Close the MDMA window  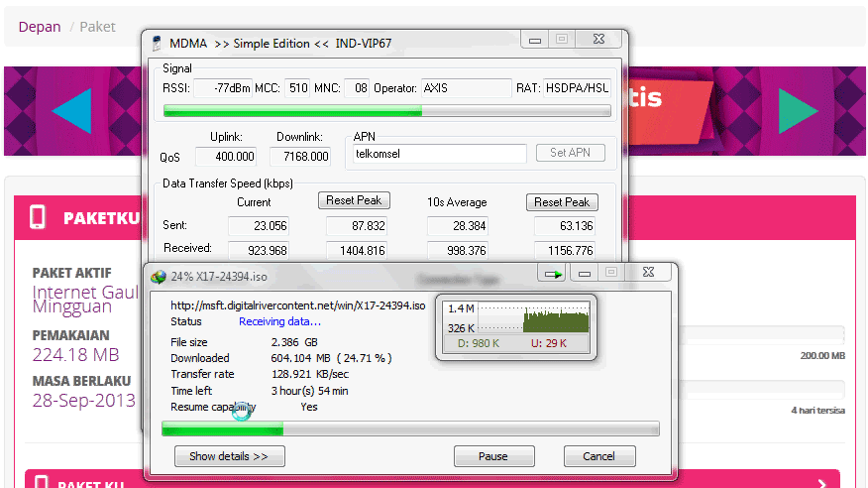point(598,40)
